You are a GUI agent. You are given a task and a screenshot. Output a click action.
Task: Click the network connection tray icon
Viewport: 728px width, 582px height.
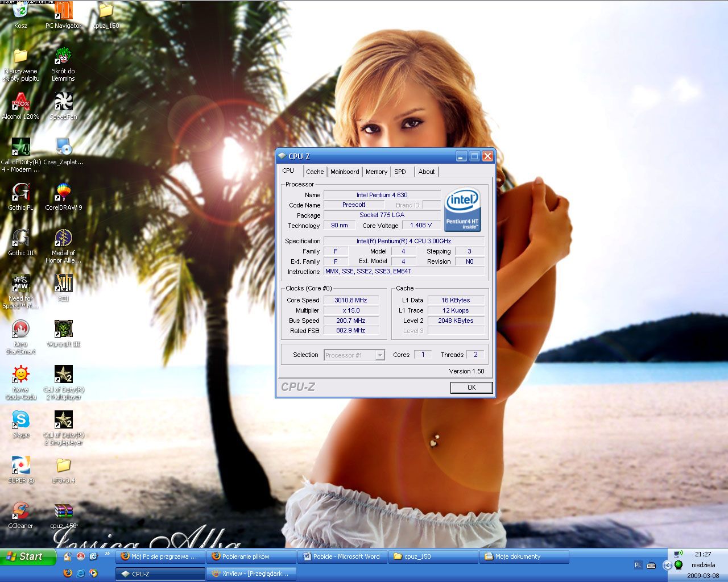point(678,554)
